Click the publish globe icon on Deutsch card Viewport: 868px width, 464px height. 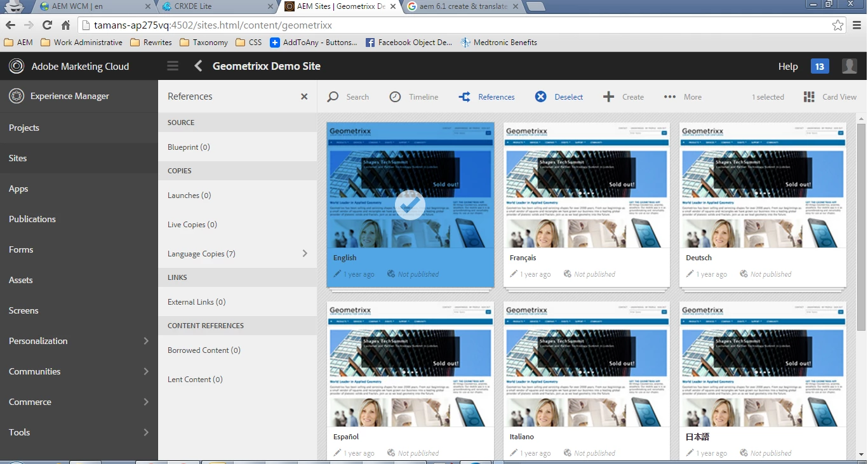(744, 274)
